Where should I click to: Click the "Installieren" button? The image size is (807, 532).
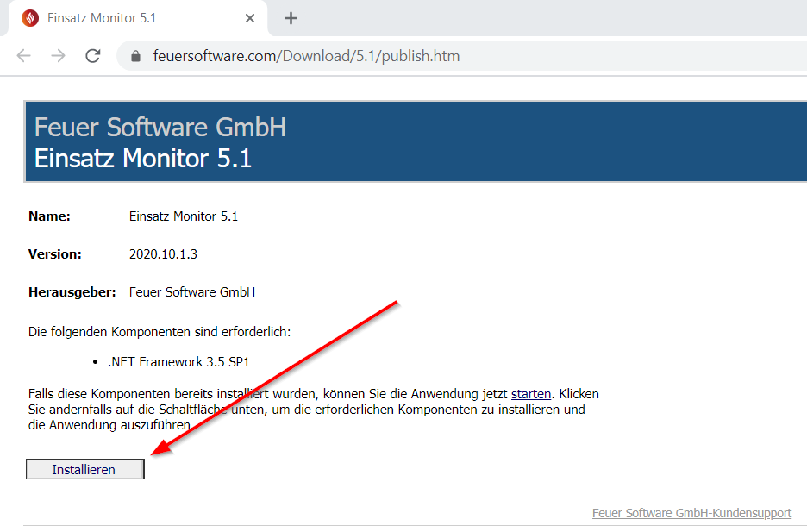(x=84, y=469)
